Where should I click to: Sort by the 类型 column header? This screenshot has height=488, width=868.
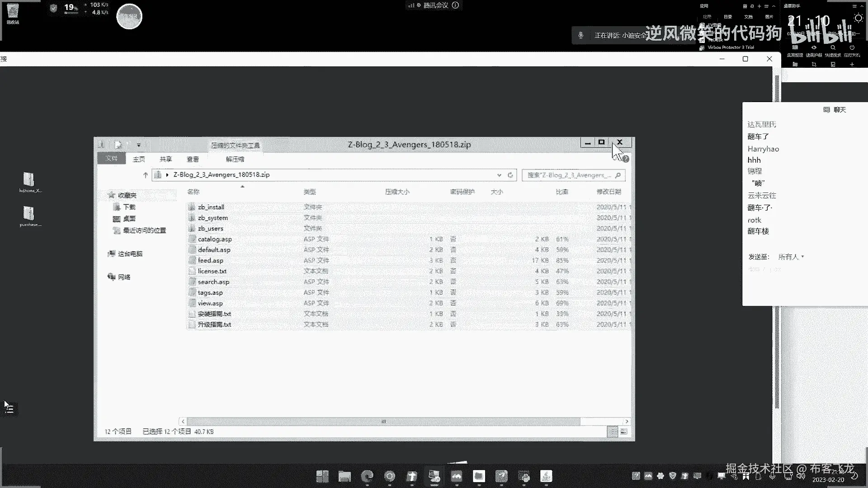point(310,192)
